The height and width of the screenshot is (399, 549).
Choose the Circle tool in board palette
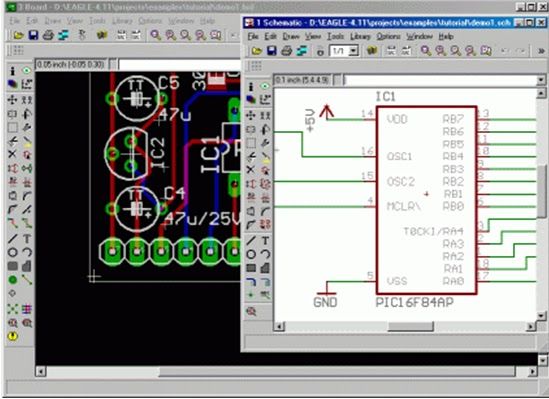(x=12, y=252)
